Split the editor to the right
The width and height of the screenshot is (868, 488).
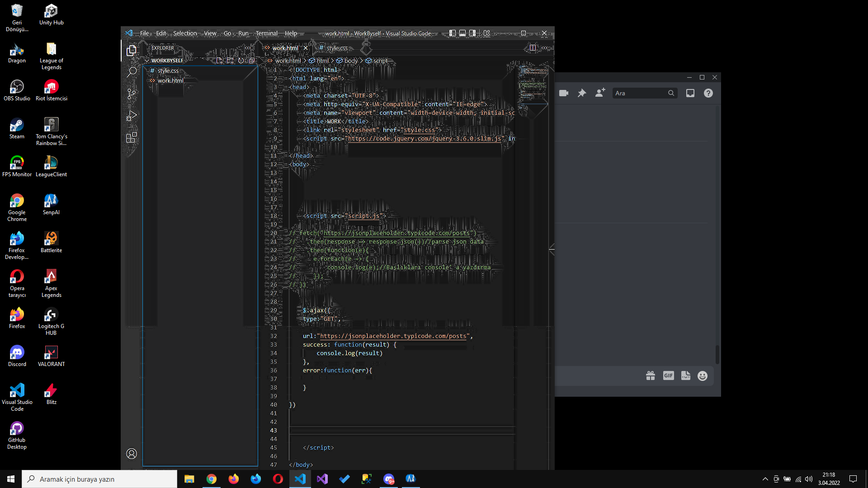pos(533,48)
